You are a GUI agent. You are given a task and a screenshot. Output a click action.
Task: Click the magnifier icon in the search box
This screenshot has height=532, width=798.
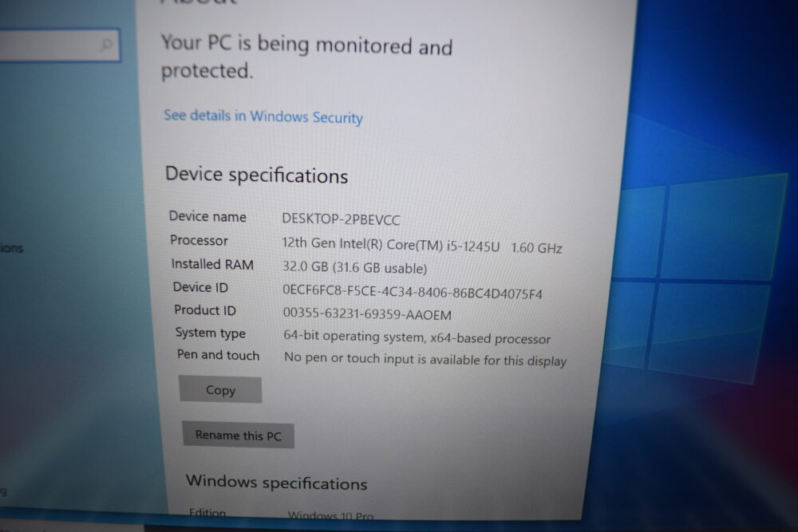pos(106,45)
